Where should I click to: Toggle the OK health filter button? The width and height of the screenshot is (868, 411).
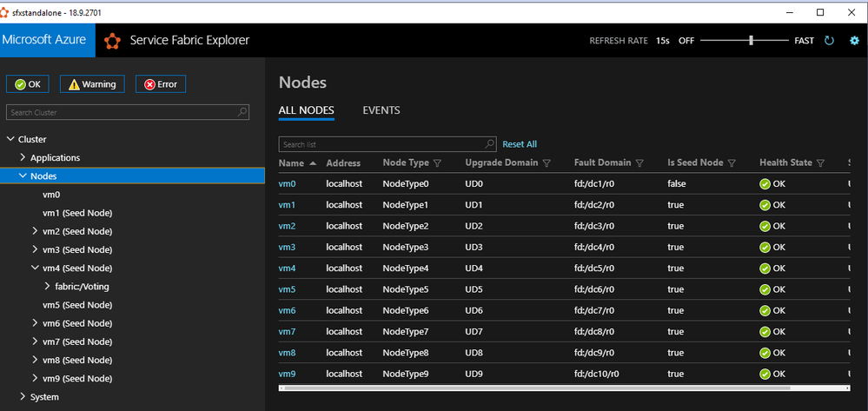click(x=28, y=84)
